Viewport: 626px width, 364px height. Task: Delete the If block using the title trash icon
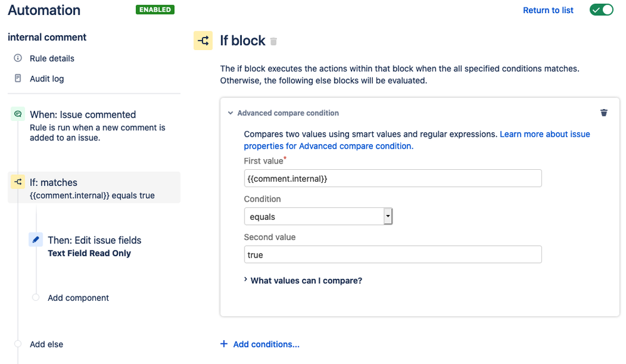click(x=273, y=41)
